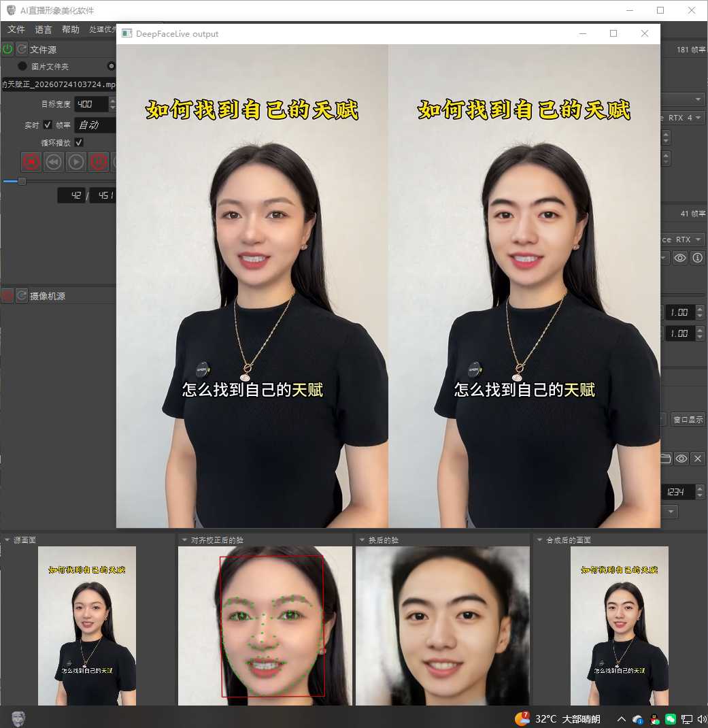Adjust the 1234 value stepper
The height and width of the screenshot is (728, 708).
click(x=700, y=492)
